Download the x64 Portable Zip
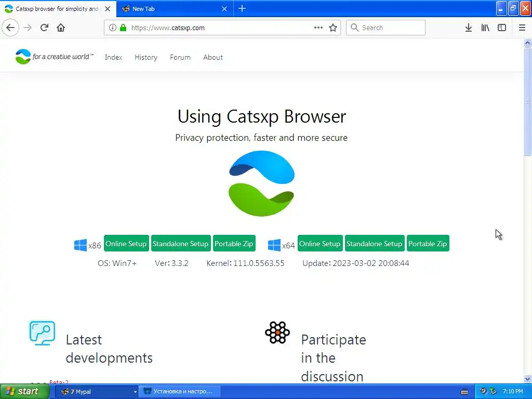532x399 pixels. [428, 243]
